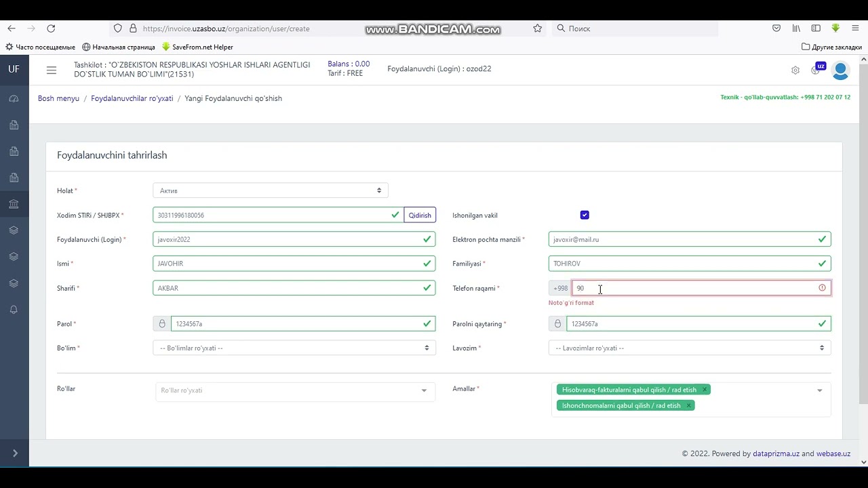This screenshot has height=488, width=868.
Task: Click the Xodim STIRi / SHJBPX field
Action: tap(278, 215)
